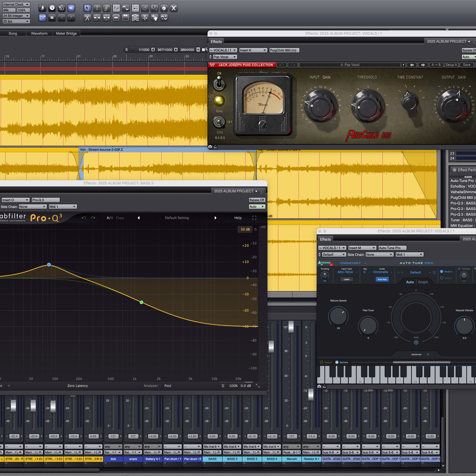Click Pro-Q 3 full screen icon
This screenshot has height=476, width=476.
pyautogui.click(x=254, y=218)
